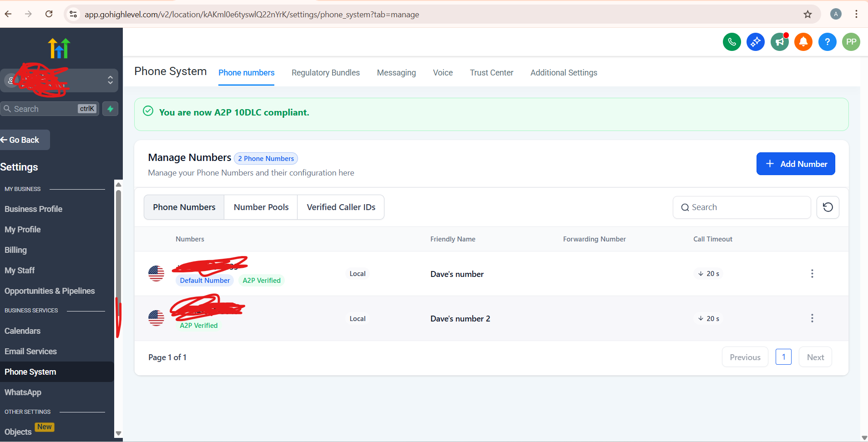Open the Verified Caller IDs tab
Viewport: 868px width, 442px height.
click(x=341, y=207)
